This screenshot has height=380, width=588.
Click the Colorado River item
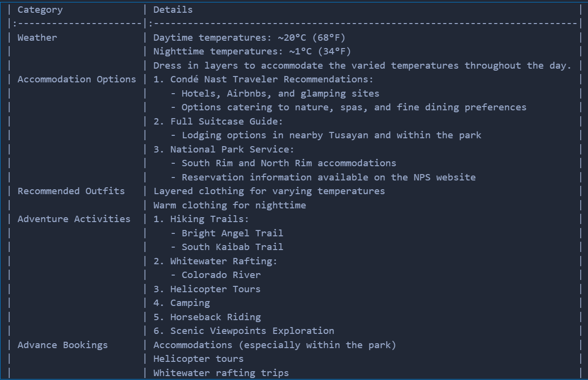point(221,275)
